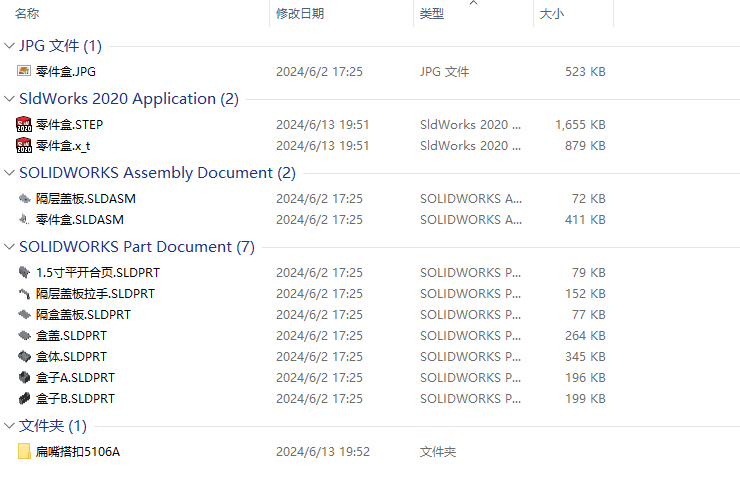Click the 1,655 KB size value
Image resolution: width=740 pixels, height=480 pixels.
tap(580, 124)
